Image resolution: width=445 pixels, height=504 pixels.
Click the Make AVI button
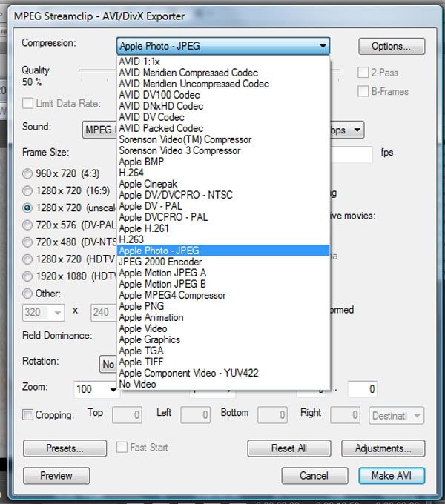click(392, 476)
